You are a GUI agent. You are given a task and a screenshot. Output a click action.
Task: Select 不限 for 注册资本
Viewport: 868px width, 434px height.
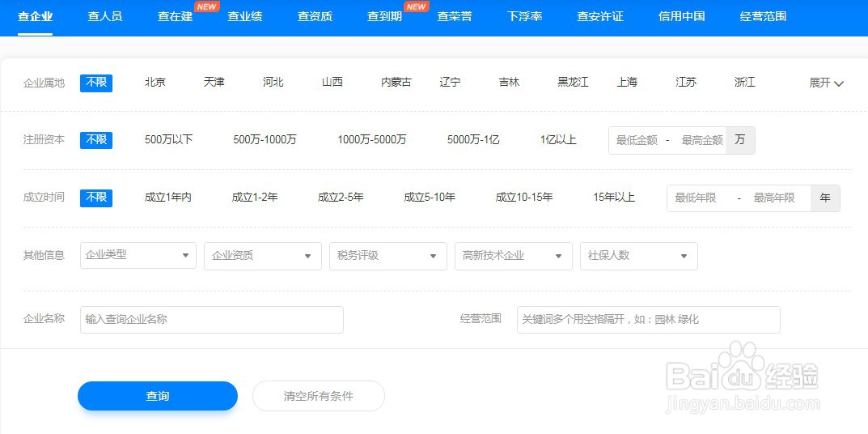tap(96, 140)
